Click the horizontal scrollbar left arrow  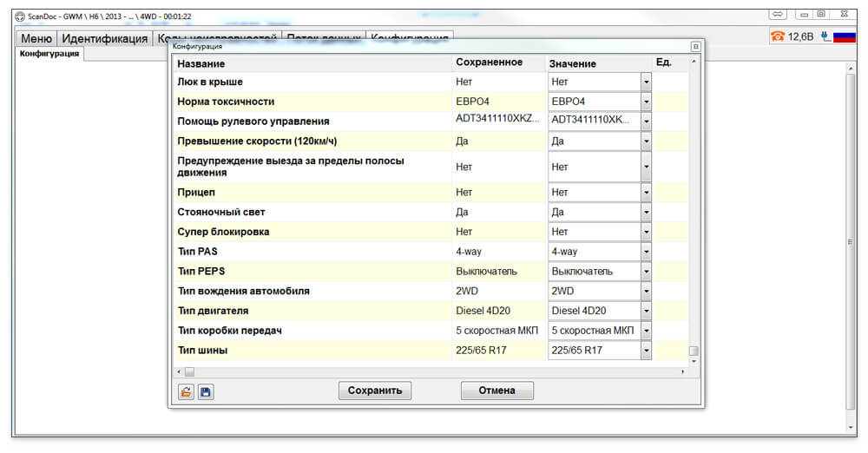pos(178,371)
